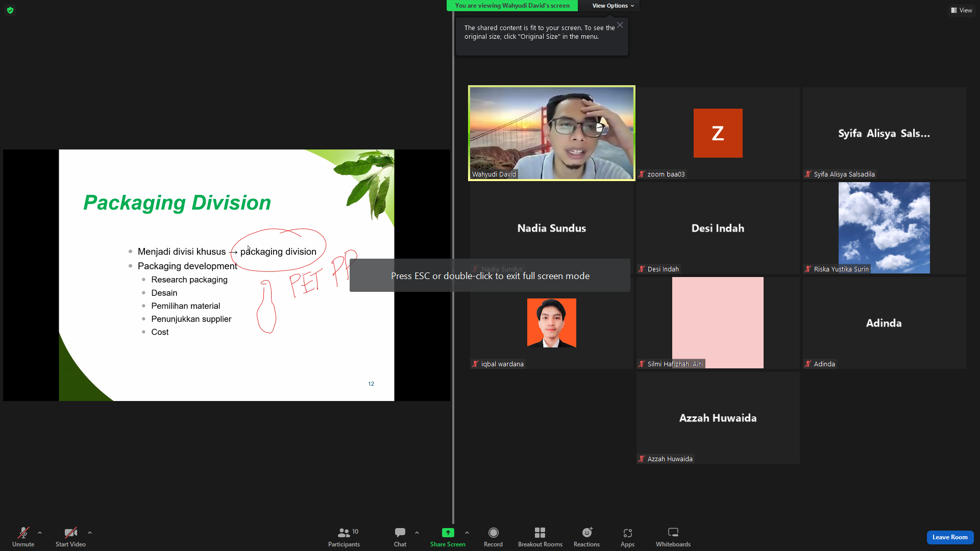Image resolution: width=980 pixels, height=551 pixels.
Task: Click the 'Packaging development' slide bullet
Action: click(187, 266)
